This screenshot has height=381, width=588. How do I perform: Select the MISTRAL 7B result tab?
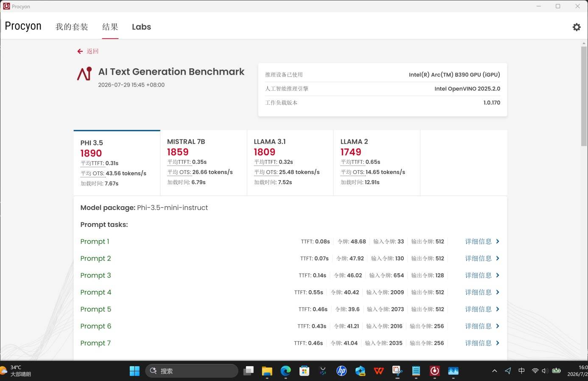[x=204, y=163]
